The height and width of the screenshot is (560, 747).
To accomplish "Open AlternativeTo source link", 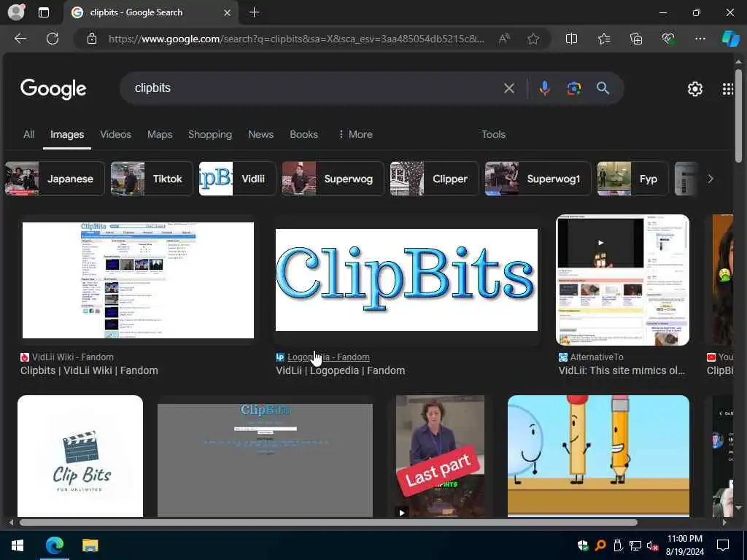I will click(x=597, y=357).
